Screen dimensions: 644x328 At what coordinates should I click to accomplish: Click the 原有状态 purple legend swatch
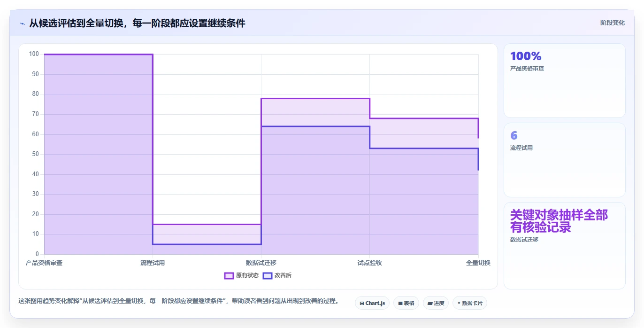point(229,275)
